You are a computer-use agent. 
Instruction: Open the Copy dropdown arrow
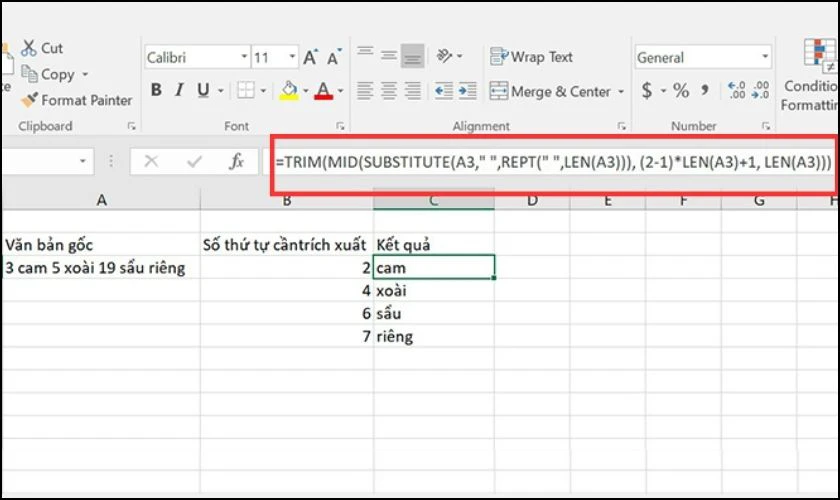tap(85, 74)
